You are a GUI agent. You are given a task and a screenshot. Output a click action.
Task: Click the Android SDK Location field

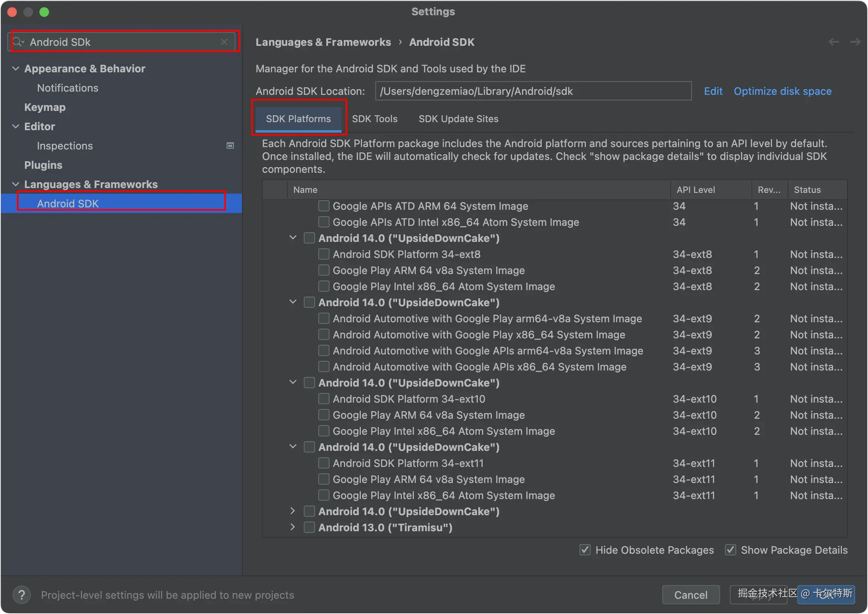(533, 91)
